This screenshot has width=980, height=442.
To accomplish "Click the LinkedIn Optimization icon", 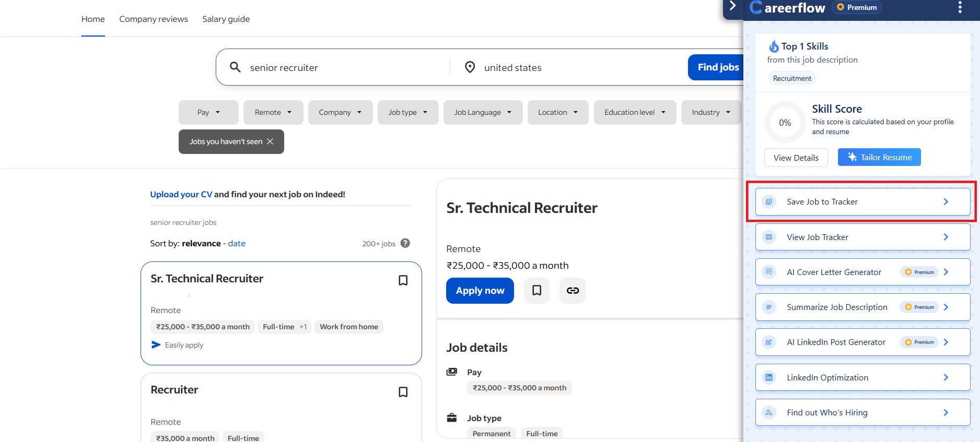I will (769, 377).
